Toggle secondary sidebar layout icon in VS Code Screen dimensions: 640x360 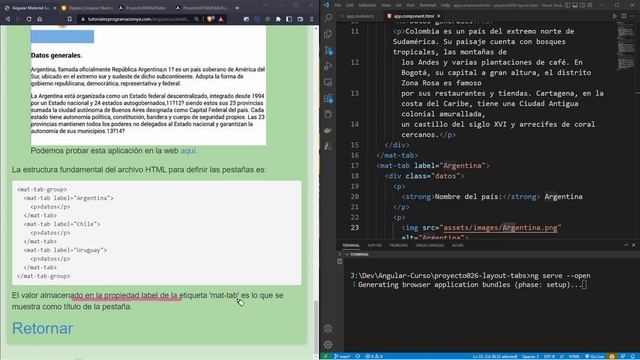coord(582,5)
